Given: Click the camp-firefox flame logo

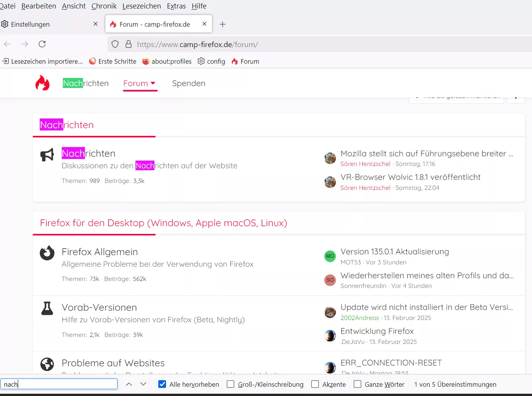Looking at the screenshot, I should pos(42,83).
